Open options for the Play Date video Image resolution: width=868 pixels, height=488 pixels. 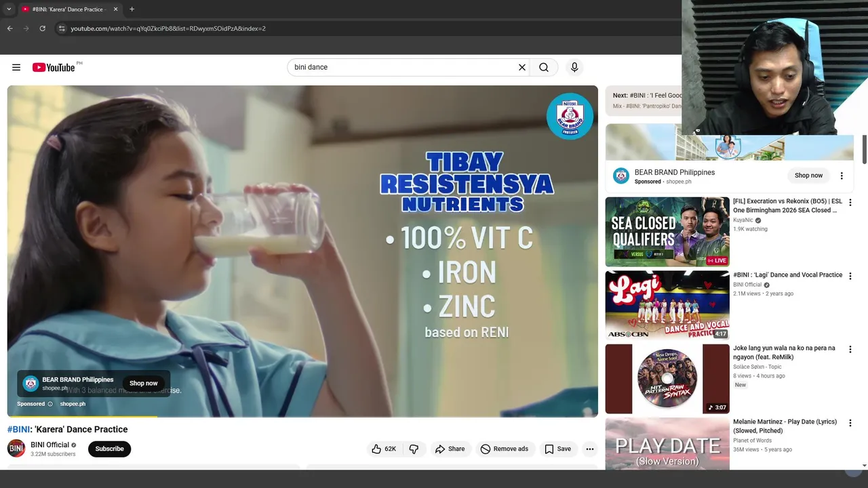tap(850, 423)
